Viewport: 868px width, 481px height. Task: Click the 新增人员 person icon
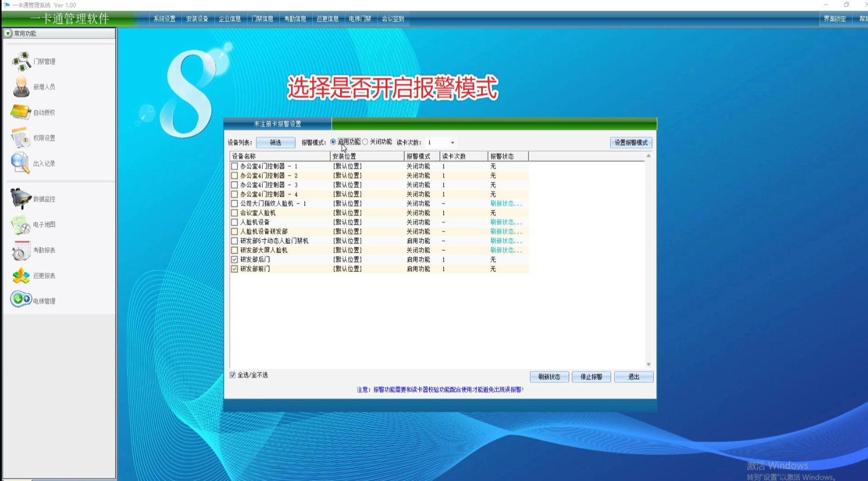(21, 87)
